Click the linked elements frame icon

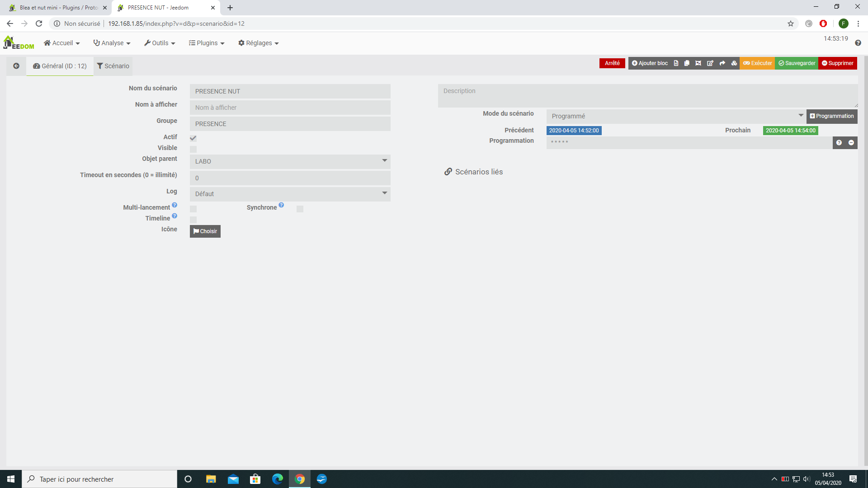pos(698,63)
